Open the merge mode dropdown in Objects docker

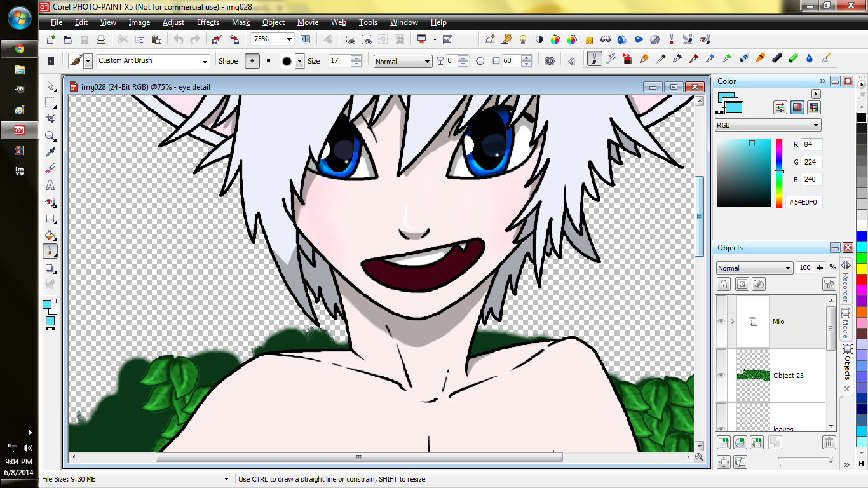[754, 268]
